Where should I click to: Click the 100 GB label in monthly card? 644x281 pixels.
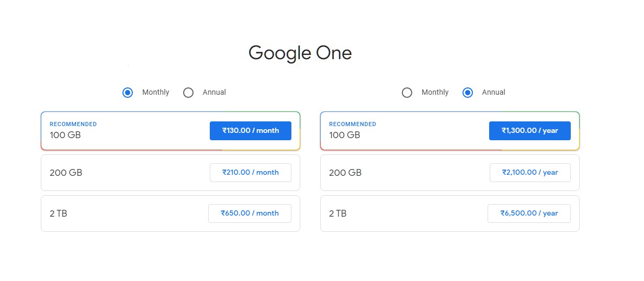tap(65, 135)
